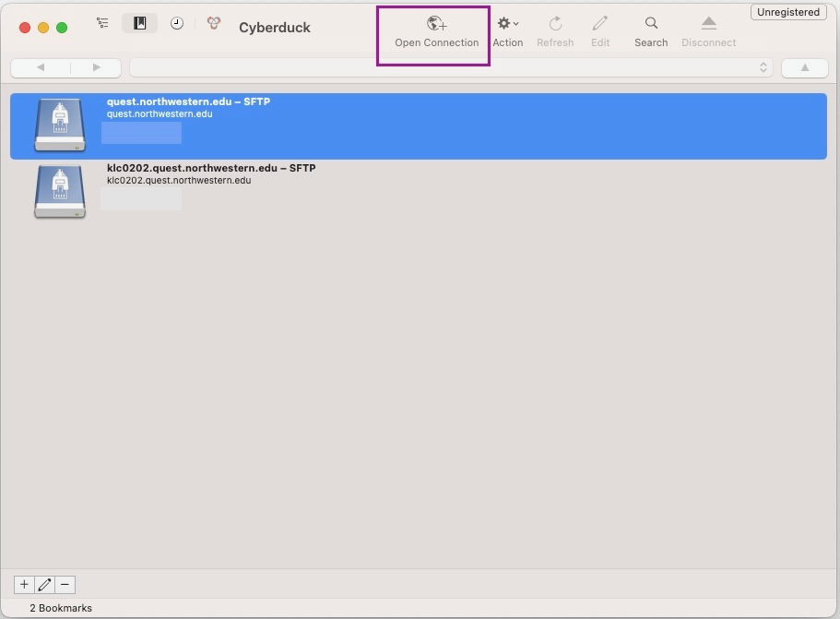Open the Bookmarks view icon
The image size is (840, 619).
click(139, 22)
